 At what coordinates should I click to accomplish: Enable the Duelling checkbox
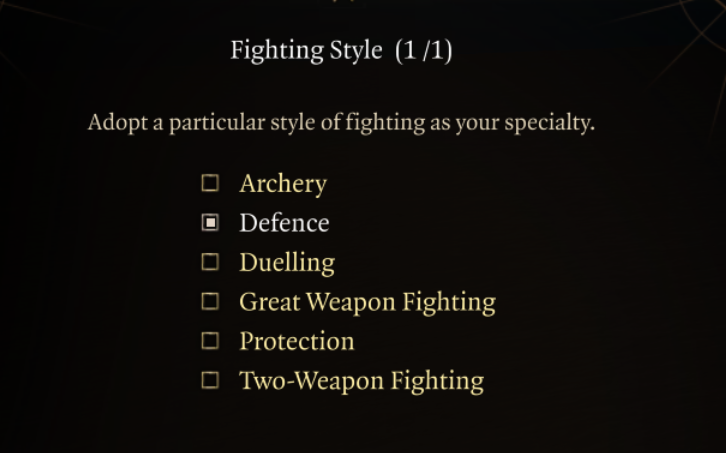pos(210,262)
